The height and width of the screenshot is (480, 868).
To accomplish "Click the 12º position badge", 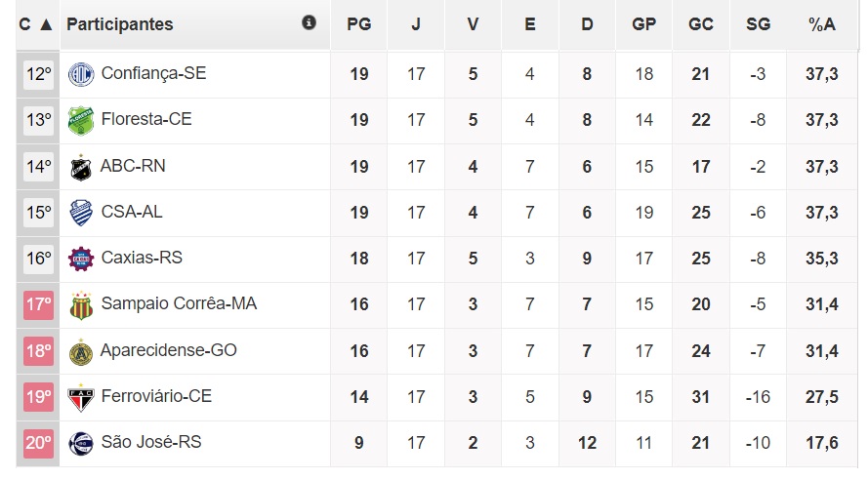I will click(x=38, y=74).
